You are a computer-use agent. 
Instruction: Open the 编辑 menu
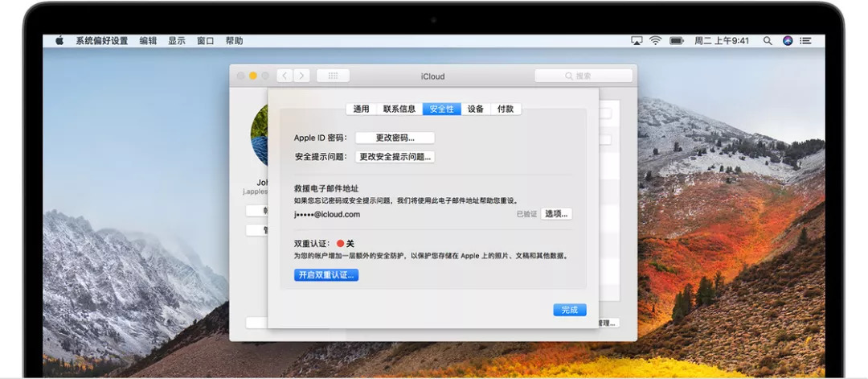pos(148,41)
